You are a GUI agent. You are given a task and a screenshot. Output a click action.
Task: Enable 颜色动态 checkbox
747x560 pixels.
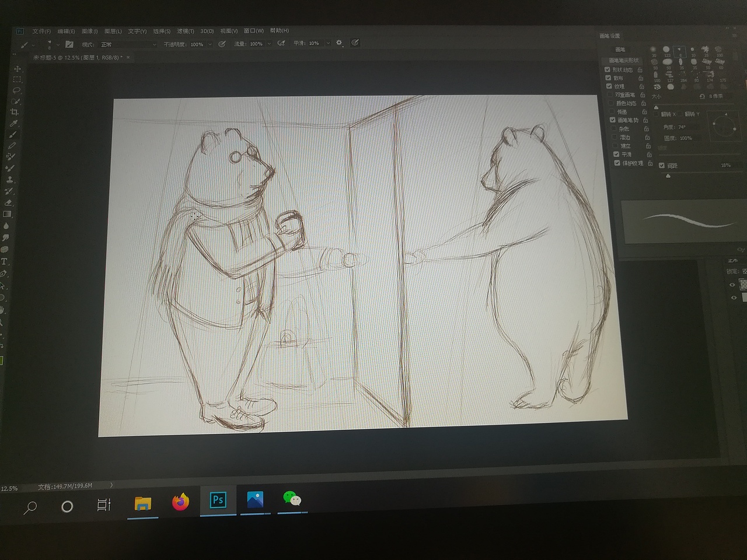pyautogui.click(x=611, y=103)
